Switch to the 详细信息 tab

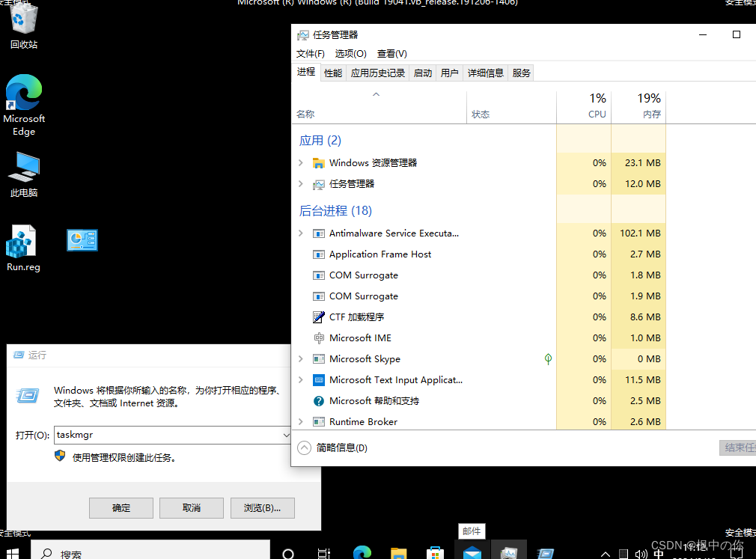tap(486, 73)
